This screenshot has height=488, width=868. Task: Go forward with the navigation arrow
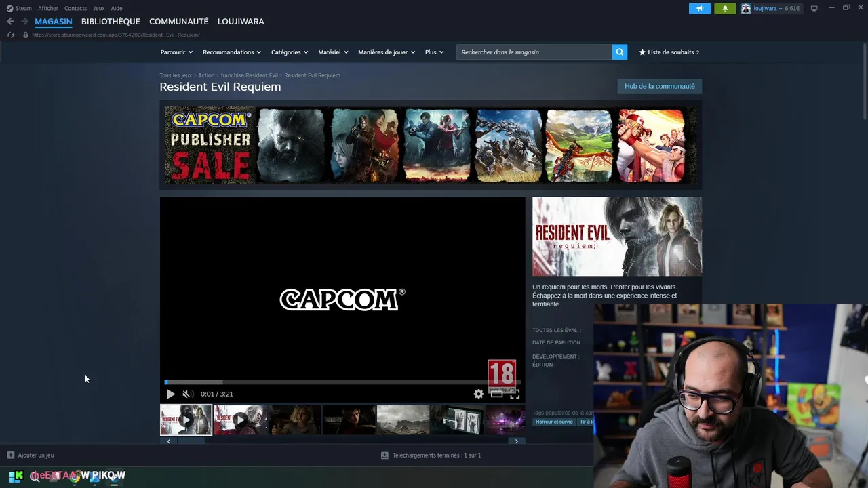24,22
